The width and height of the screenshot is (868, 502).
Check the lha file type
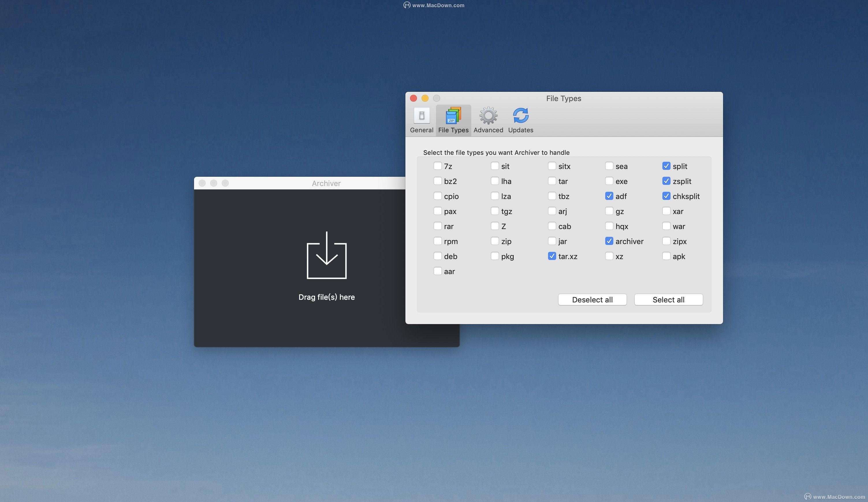point(495,181)
